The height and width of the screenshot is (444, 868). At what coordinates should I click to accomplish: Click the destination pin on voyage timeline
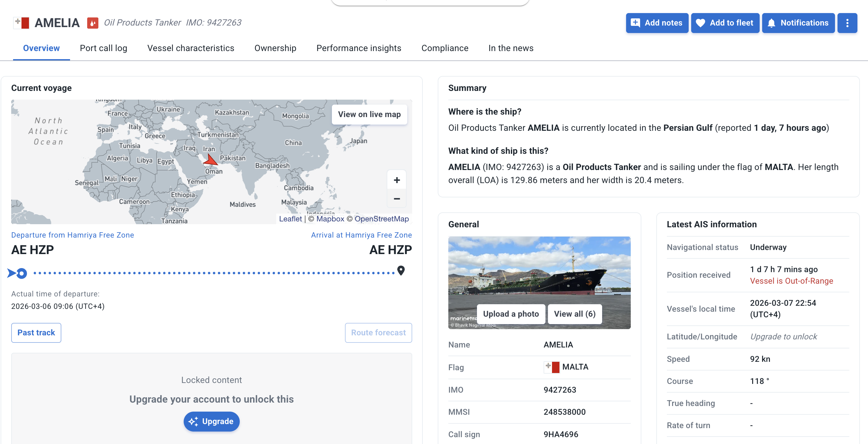pos(401,271)
